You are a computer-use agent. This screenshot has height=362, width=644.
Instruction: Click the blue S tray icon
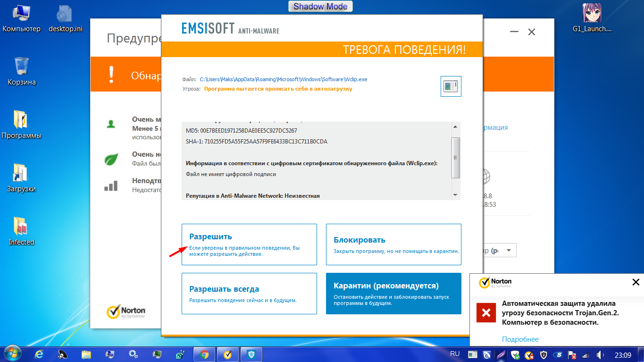pyautogui.click(x=558, y=354)
